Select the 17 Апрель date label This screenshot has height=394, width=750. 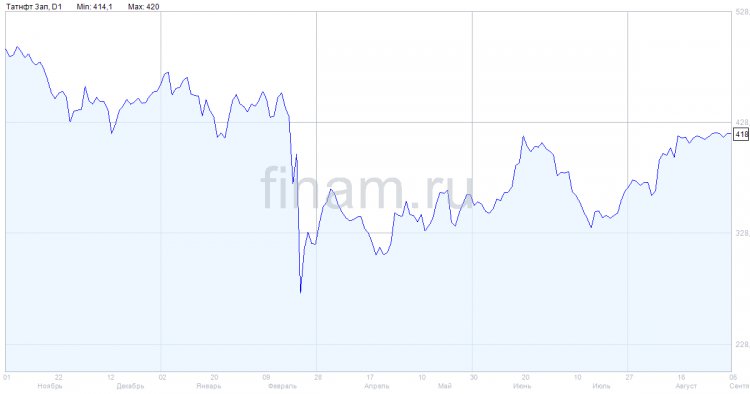pos(376,382)
